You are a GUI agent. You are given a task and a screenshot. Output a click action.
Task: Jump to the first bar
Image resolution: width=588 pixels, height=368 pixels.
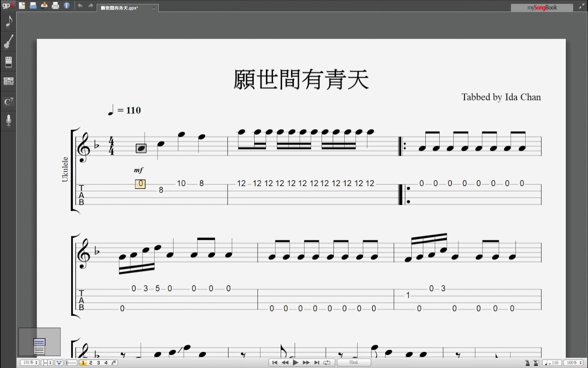275,363
